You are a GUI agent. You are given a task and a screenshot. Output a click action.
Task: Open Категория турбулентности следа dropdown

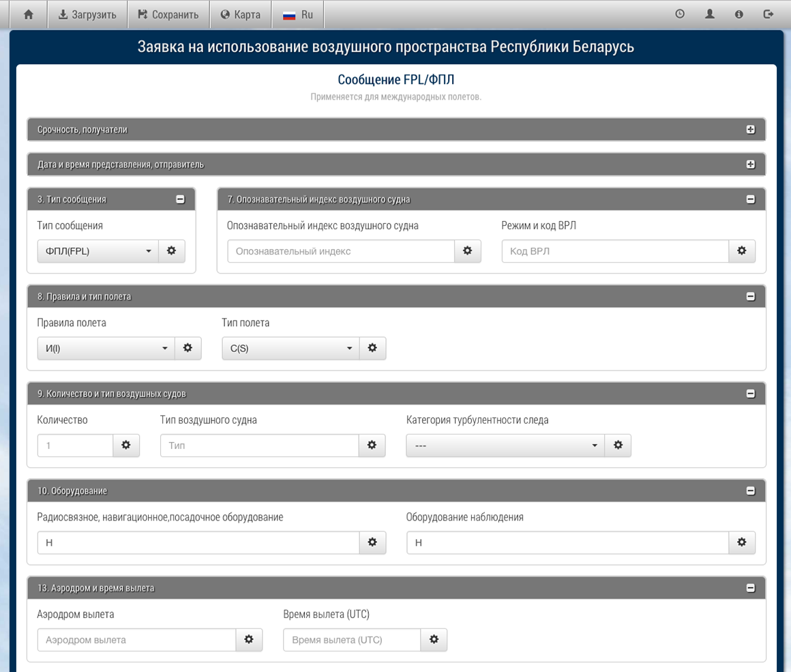pos(505,445)
